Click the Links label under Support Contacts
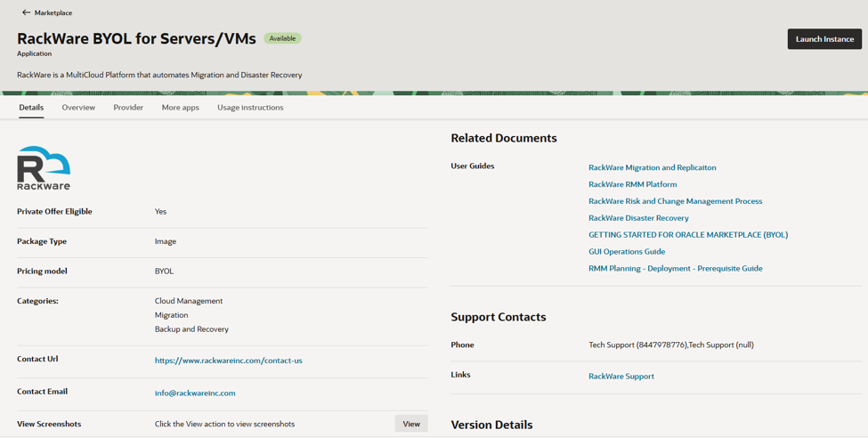868x438 pixels. click(460, 375)
